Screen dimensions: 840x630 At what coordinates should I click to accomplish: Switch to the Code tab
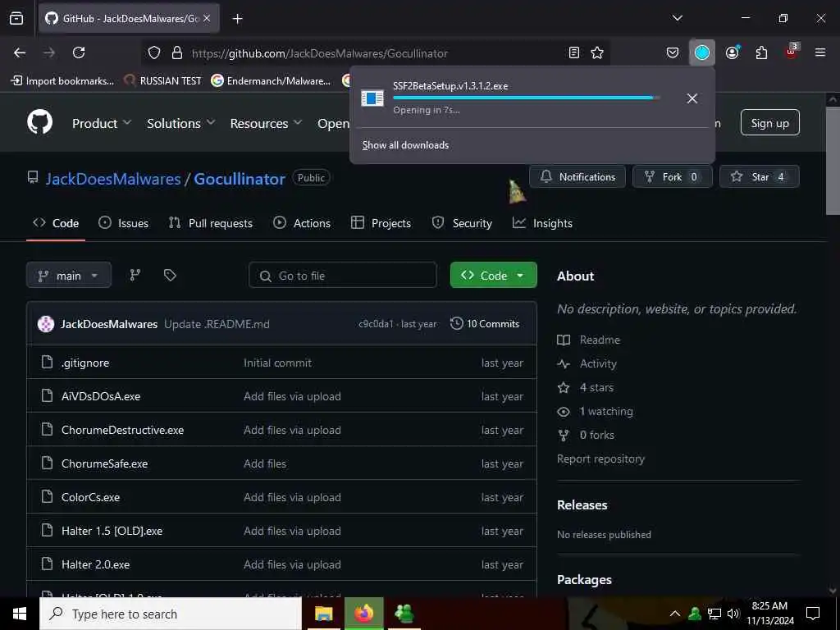tap(56, 223)
